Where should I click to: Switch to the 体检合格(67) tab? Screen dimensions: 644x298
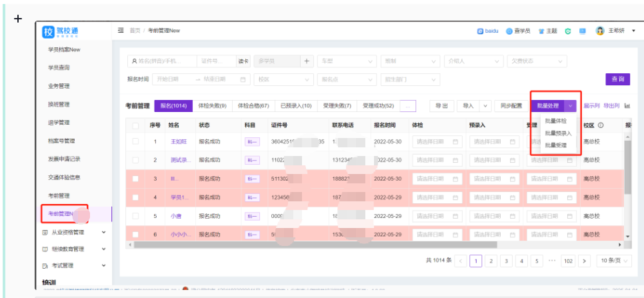click(254, 105)
